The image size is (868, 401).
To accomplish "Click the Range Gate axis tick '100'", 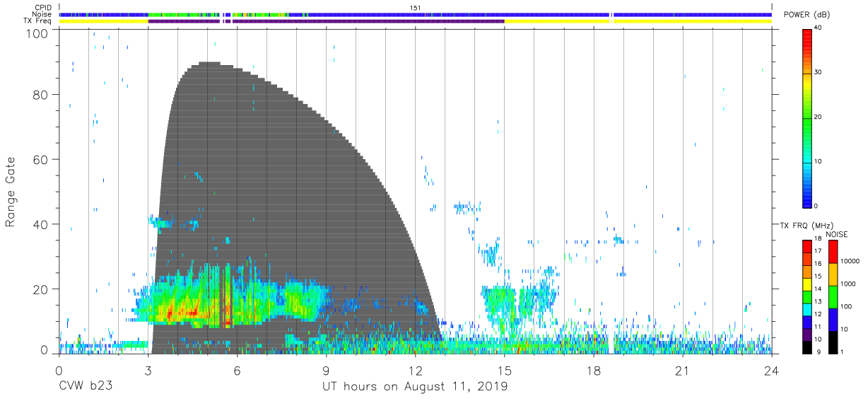I will [37, 33].
